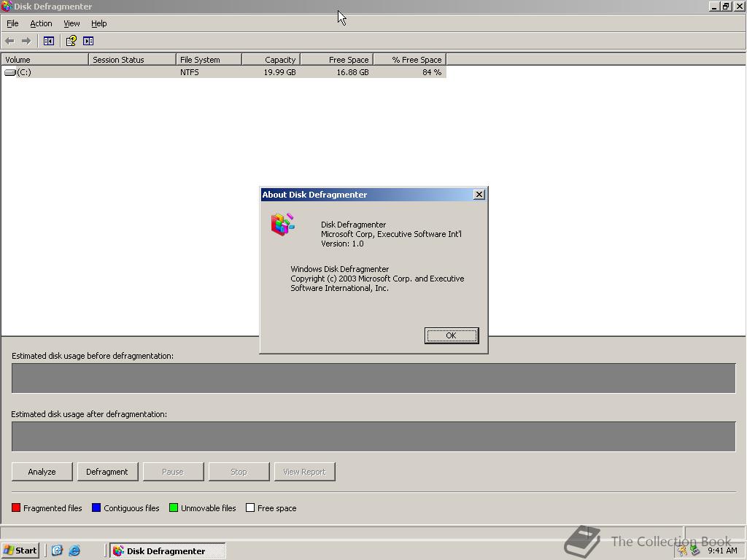The height and width of the screenshot is (560, 747).
Task: Click the Version: 1.0 text
Action: 342,244
